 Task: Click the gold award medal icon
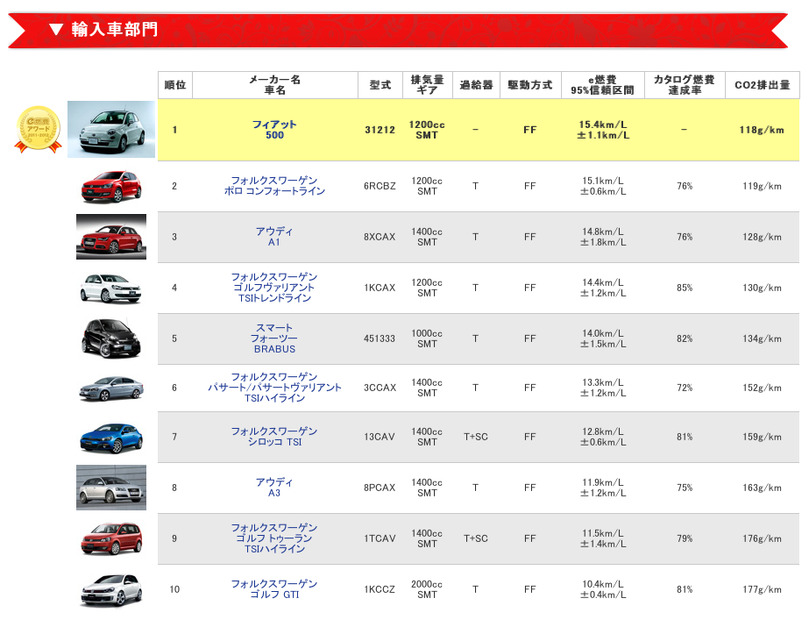click(x=38, y=129)
